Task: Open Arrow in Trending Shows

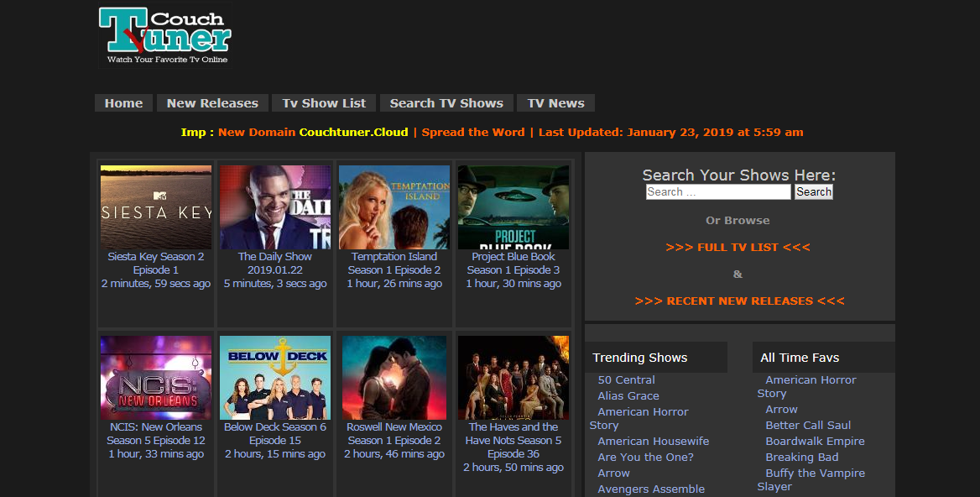Action: [613, 473]
